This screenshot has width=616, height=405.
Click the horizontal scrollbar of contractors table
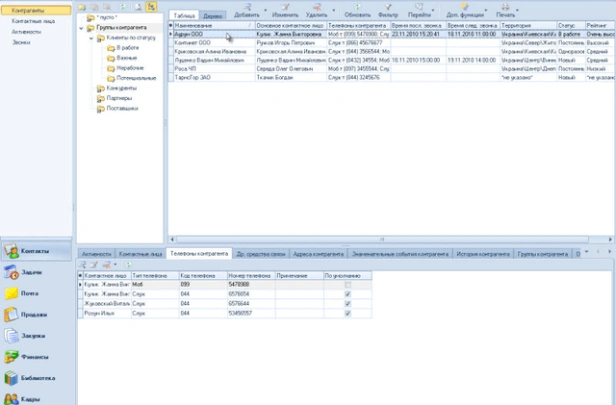coord(382,239)
